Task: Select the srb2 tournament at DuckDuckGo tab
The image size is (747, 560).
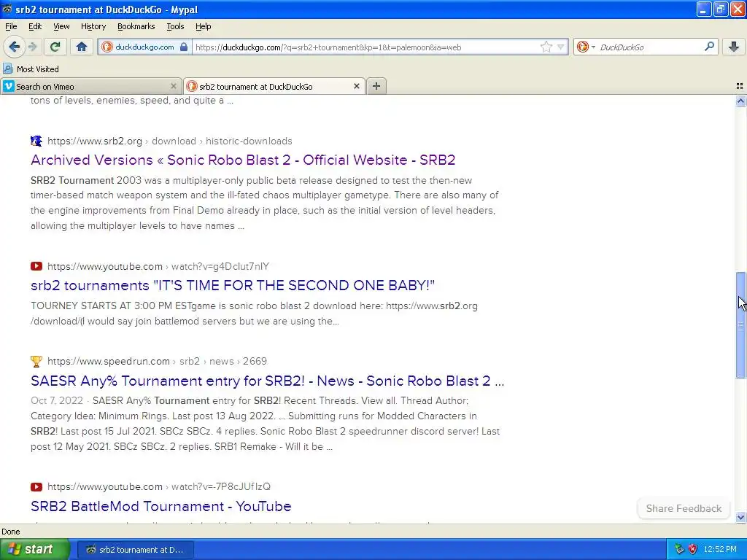Action: (x=274, y=86)
